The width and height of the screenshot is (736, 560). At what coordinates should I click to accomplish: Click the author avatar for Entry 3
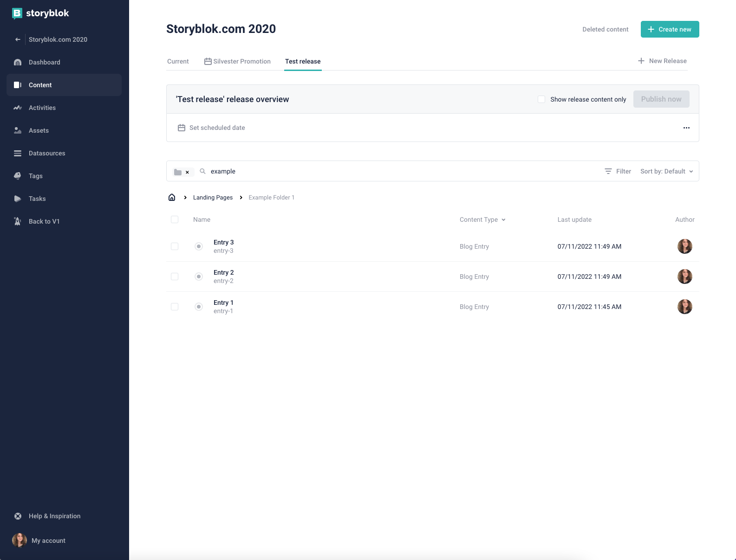coord(685,246)
